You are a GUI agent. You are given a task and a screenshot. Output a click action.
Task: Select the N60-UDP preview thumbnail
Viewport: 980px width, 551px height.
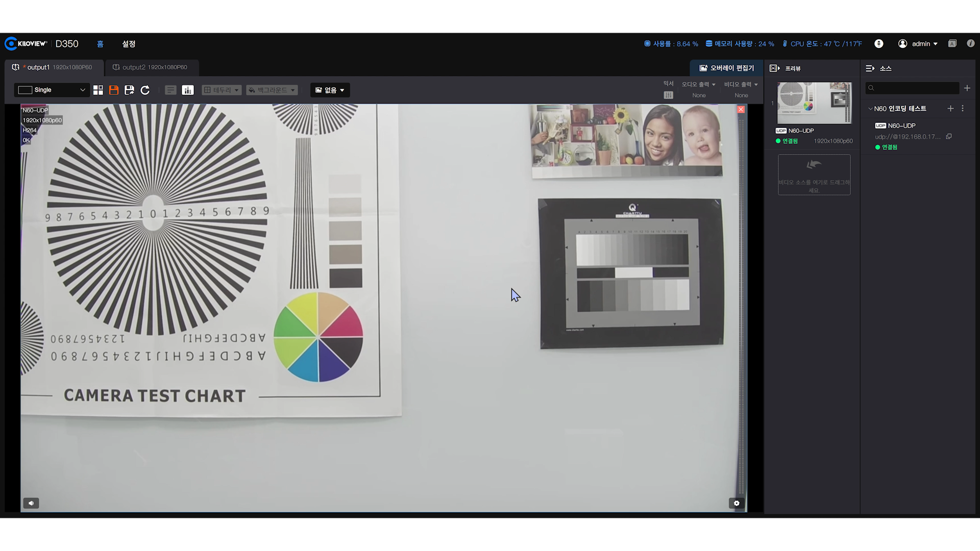(814, 103)
